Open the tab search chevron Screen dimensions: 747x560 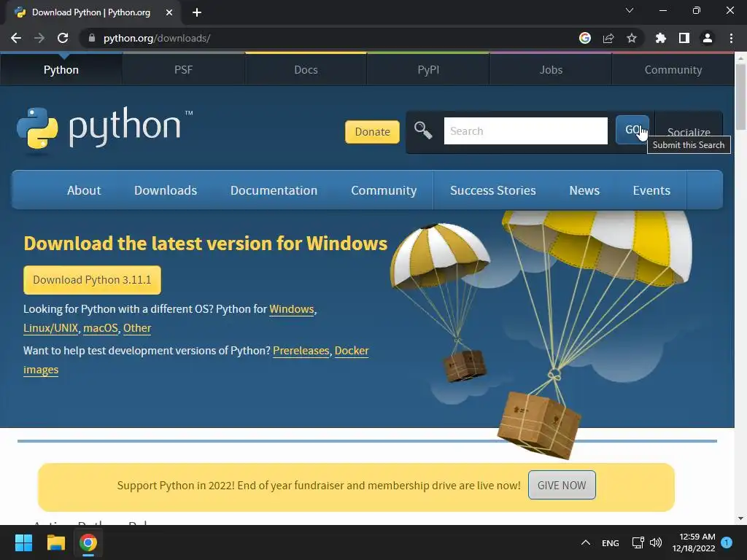pyautogui.click(x=630, y=10)
